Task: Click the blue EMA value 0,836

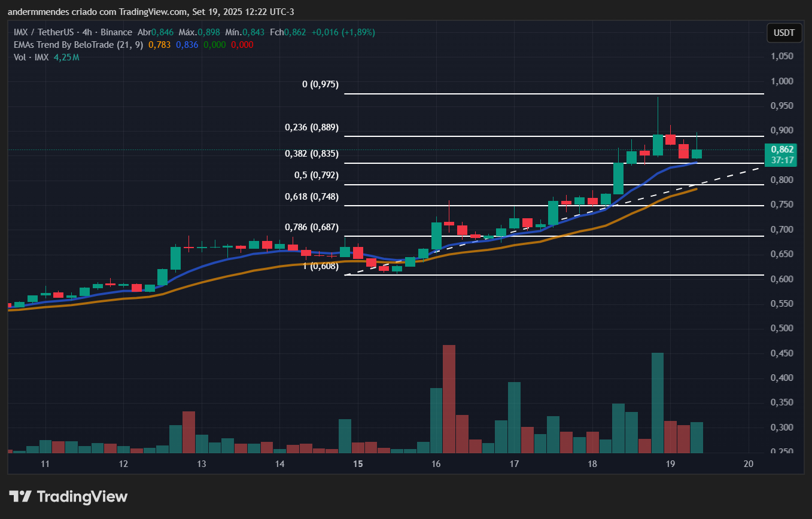Action: tap(187, 45)
